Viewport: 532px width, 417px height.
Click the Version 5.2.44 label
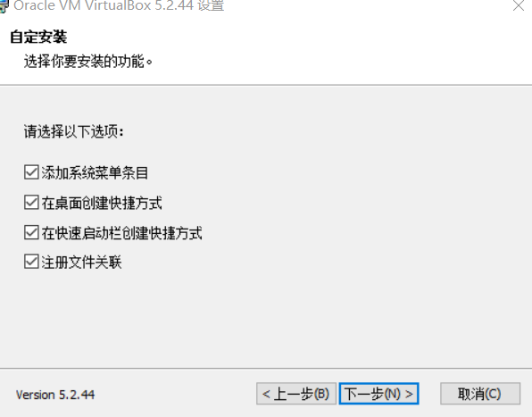(x=55, y=395)
